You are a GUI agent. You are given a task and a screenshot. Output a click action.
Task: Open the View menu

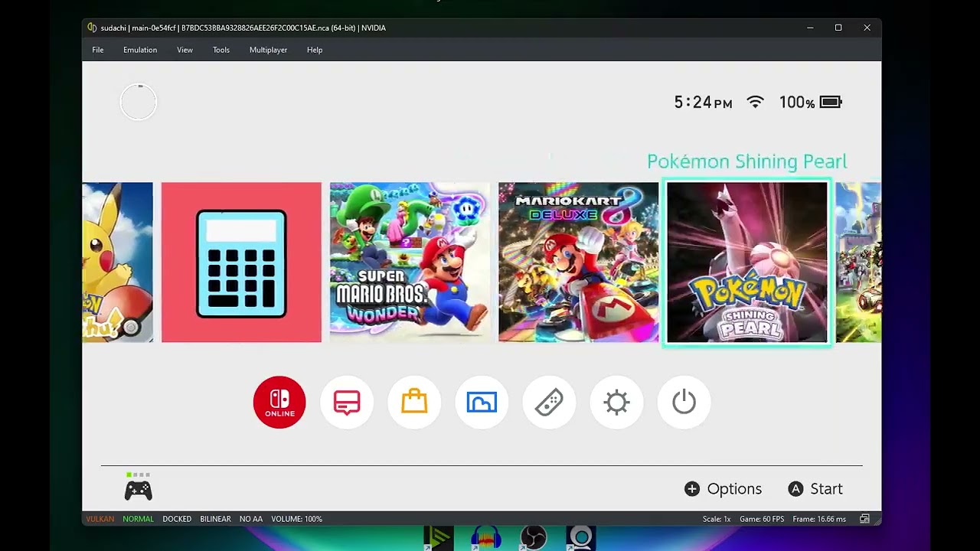point(185,50)
